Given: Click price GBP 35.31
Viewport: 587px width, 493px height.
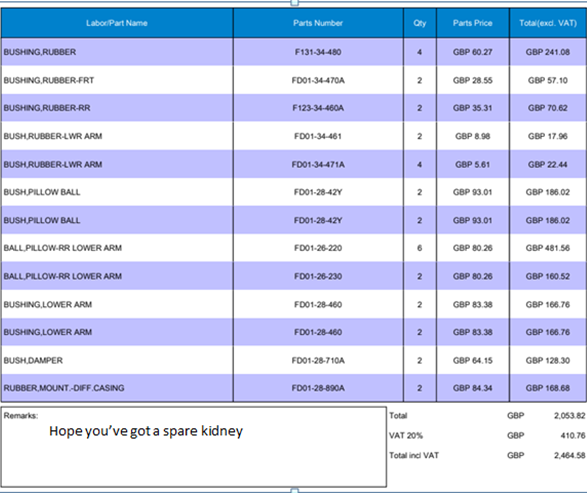Looking at the screenshot, I should (x=472, y=108).
